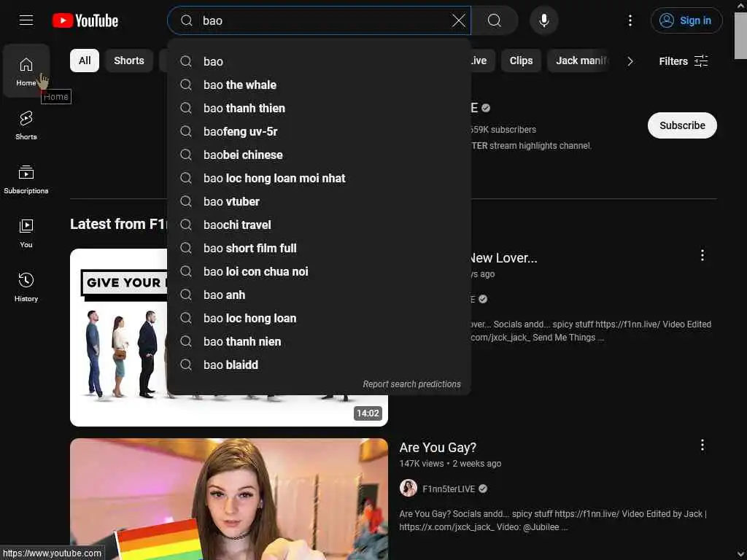Image resolution: width=747 pixels, height=560 pixels.
Task: Open the Filters options
Action: click(683, 61)
